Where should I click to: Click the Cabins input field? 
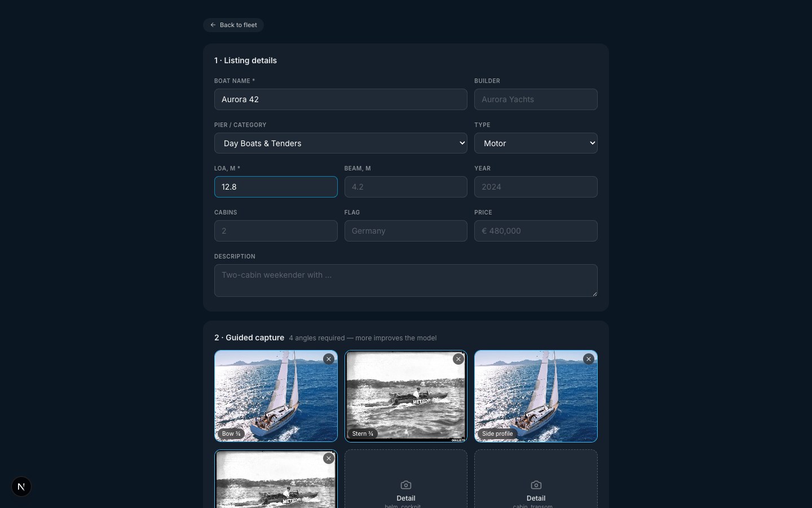point(276,231)
